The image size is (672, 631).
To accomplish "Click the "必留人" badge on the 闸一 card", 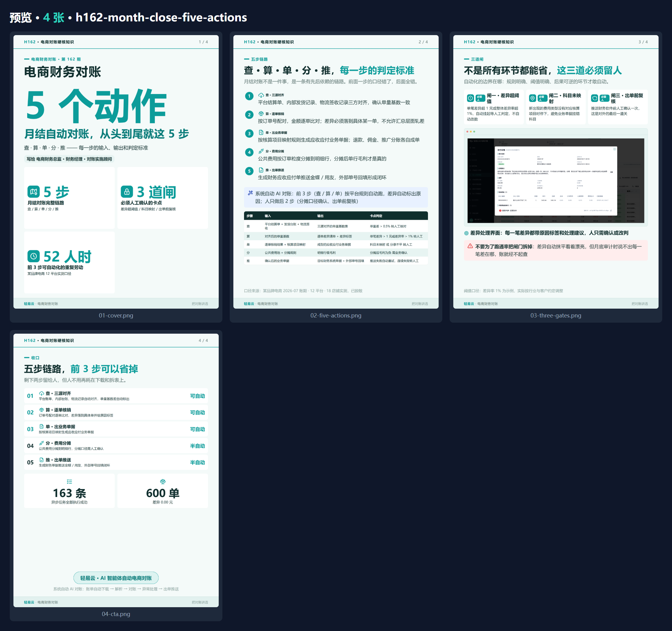I will pos(480,98).
